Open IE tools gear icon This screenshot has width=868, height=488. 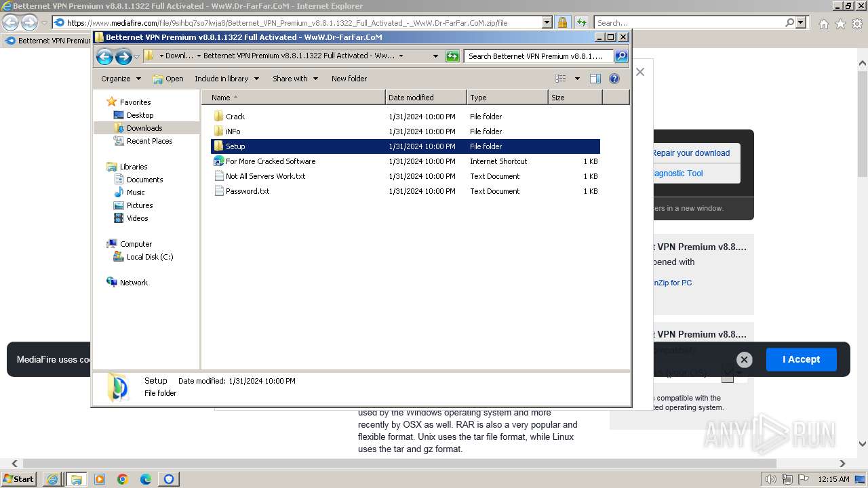click(856, 24)
